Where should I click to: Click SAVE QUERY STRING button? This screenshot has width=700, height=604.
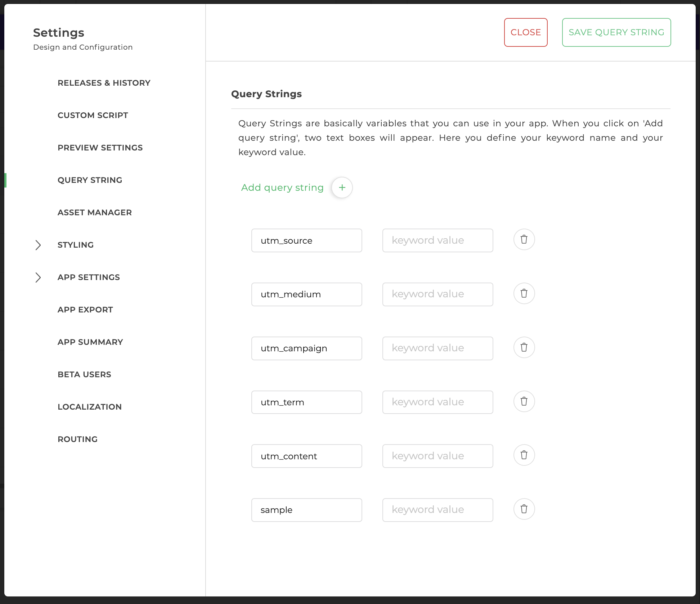coord(616,32)
